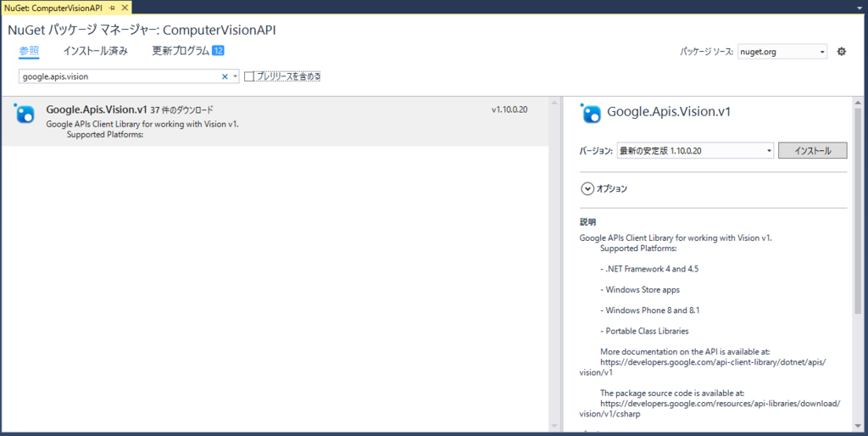Screen dimensions: 868x436
Task: Click the api-client-library documentation URL text
Action: [x=703, y=366]
